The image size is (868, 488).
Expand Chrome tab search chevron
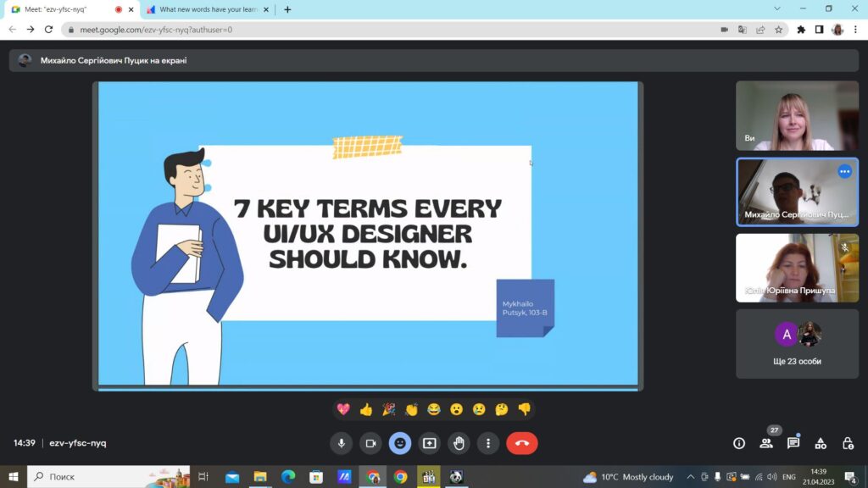[x=777, y=8]
